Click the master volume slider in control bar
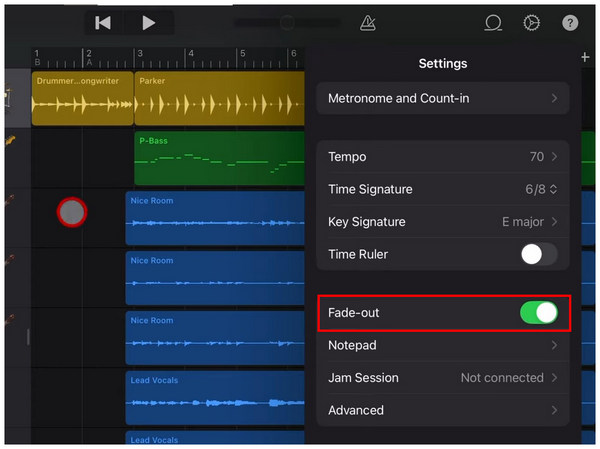The height and width of the screenshot is (449, 600). 285,22
